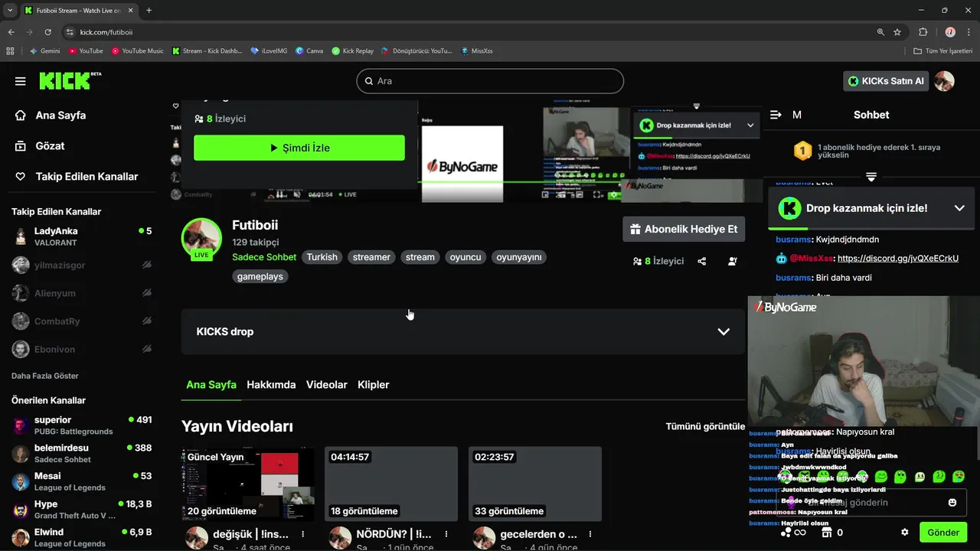This screenshot has width=980, height=551.
Task: Open the YouTube Music bookmark
Action: (x=137, y=51)
